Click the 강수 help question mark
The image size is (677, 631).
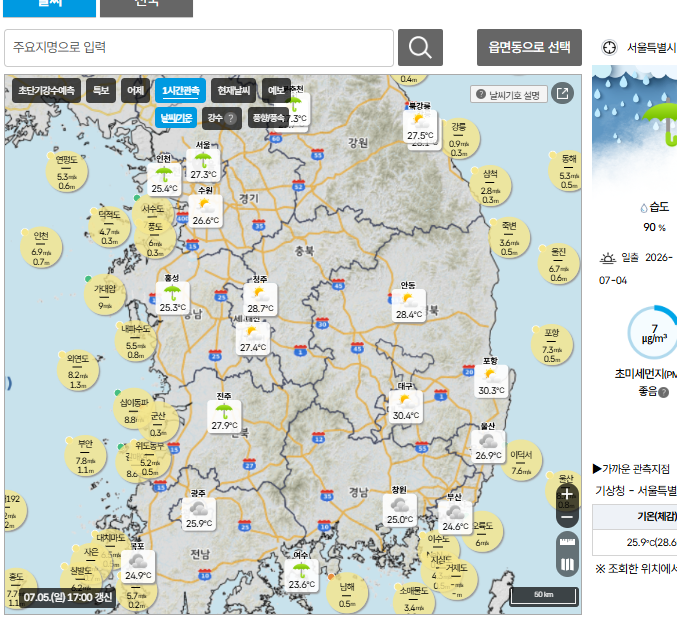click(x=231, y=118)
